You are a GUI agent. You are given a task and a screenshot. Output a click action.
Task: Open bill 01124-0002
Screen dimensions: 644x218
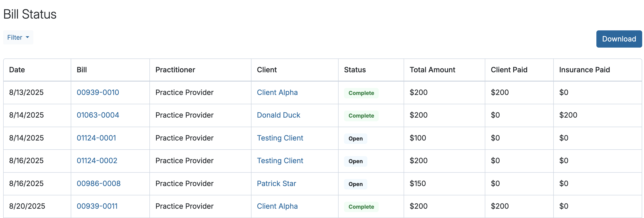click(97, 161)
